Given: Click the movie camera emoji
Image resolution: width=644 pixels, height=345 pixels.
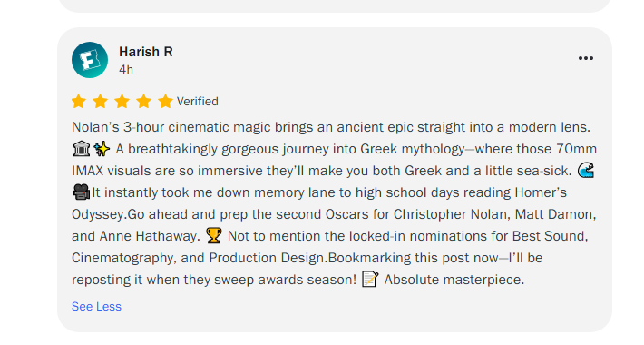Looking at the screenshot, I should (x=82, y=192).
